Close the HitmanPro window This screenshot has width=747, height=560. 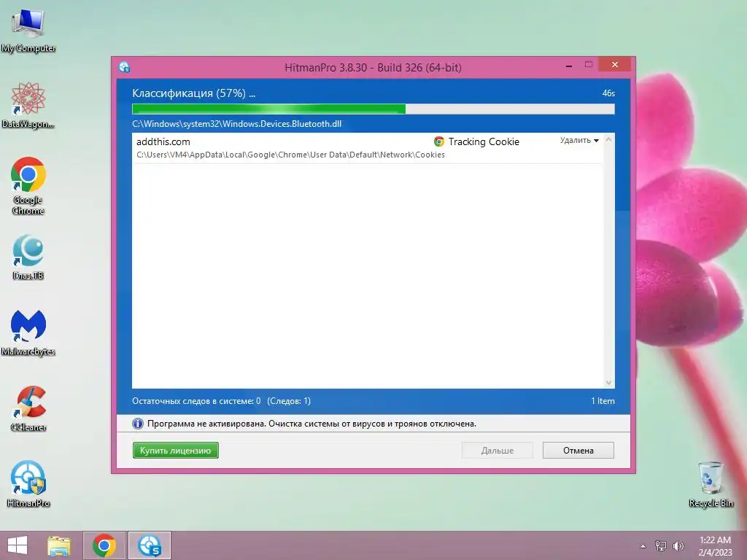(x=614, y=64)
